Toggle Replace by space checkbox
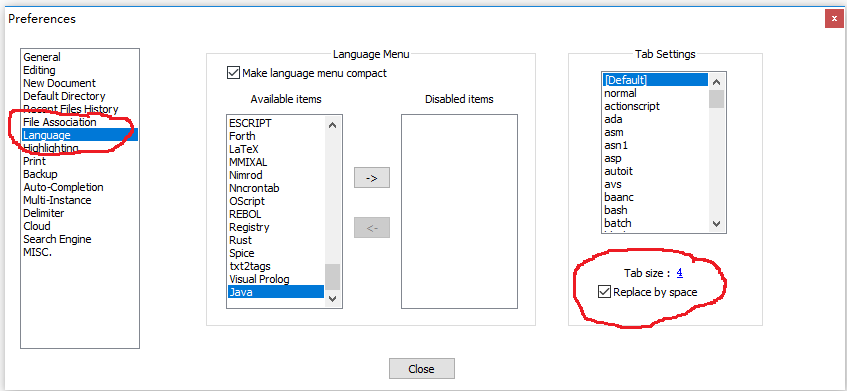The width and height of the screenshot is (847, 391). point(604,292)
